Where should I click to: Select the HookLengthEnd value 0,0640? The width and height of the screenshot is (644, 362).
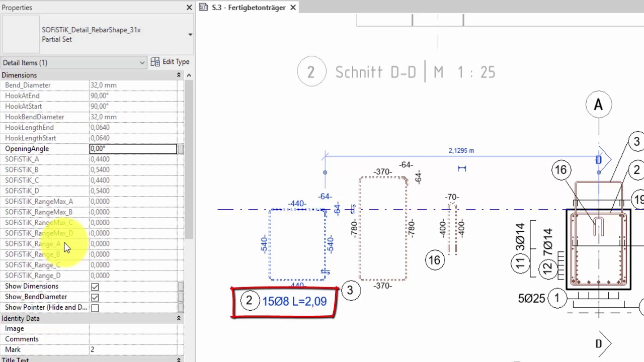(100, 127)
